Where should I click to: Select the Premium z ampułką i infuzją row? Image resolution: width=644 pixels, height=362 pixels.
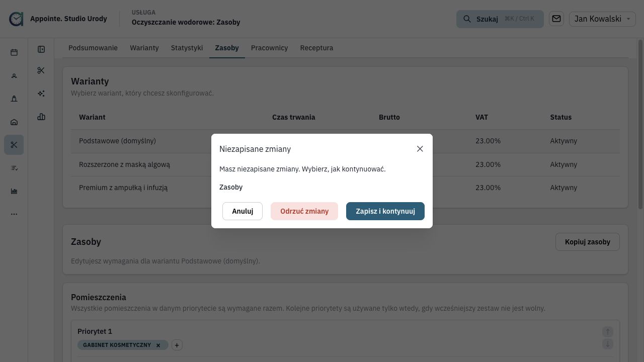[x=345, y=188]
